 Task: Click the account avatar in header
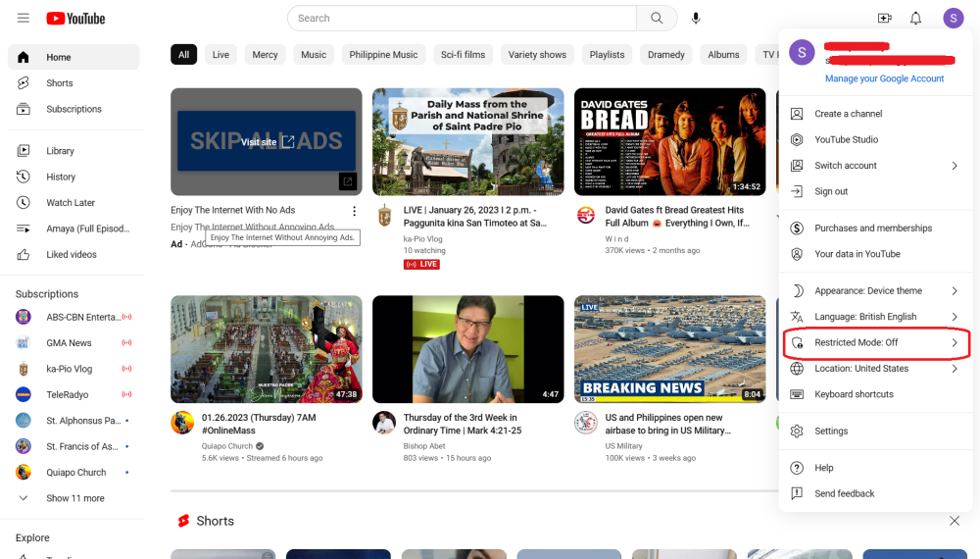(x=954, y=18)
